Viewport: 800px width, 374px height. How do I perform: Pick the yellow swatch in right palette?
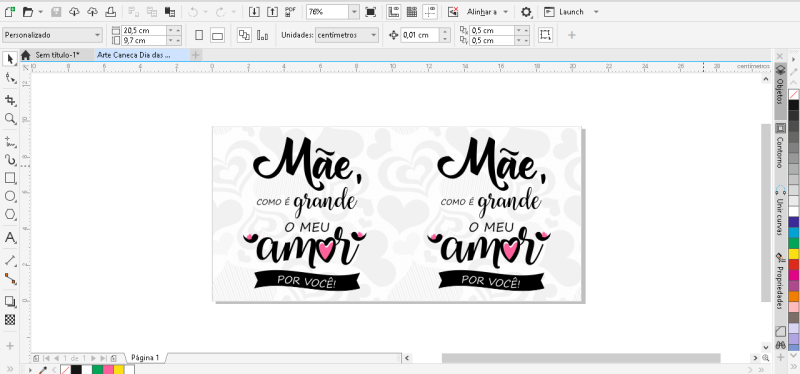(x=793, y=254)
